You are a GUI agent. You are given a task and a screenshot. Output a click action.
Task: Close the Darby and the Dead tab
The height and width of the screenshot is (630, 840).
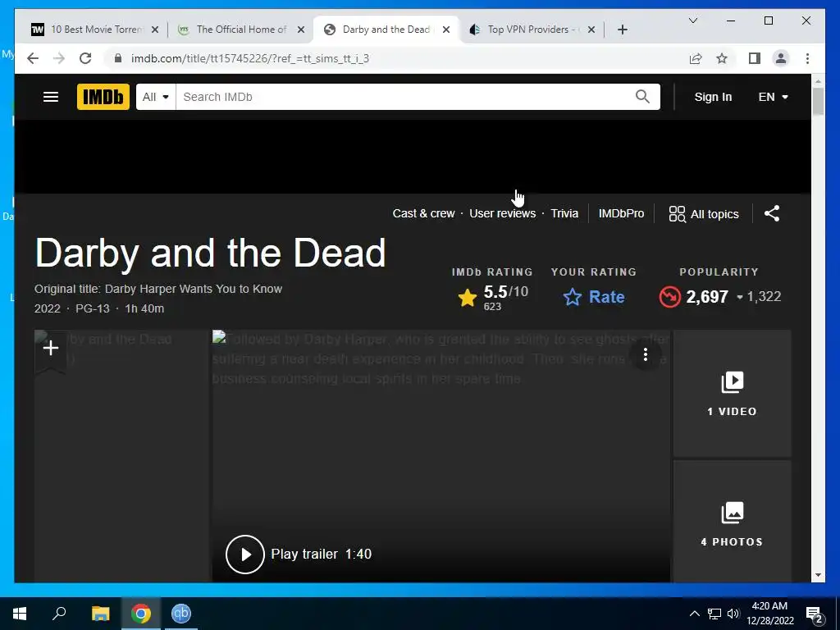445,30
